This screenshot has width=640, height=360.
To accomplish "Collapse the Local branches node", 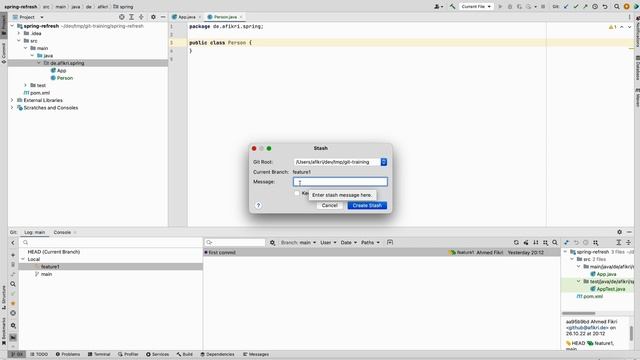I will coord(23,259).
